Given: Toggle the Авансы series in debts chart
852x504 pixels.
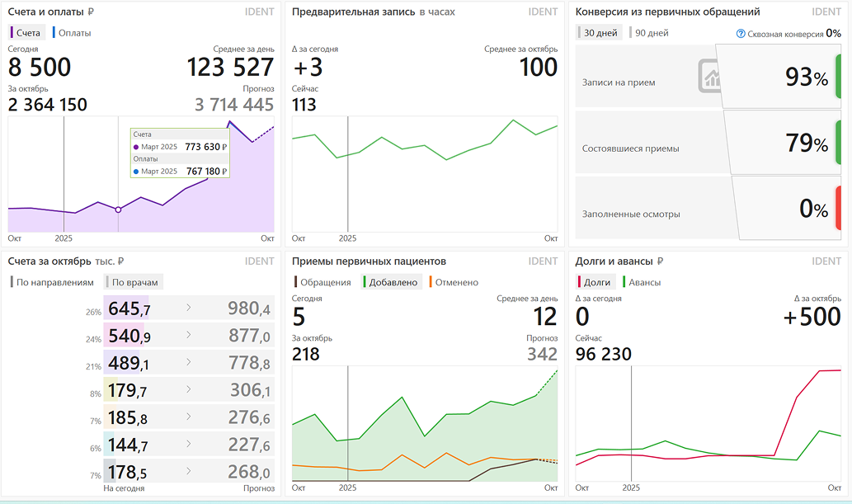Looking at the screenshot, I should 643,282.
